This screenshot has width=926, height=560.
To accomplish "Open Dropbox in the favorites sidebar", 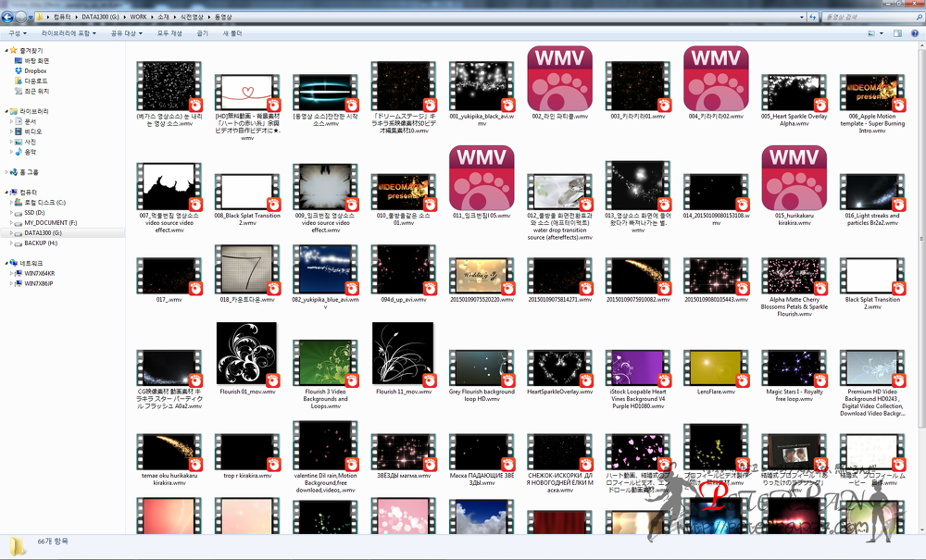I will click(x=35, y=70).
